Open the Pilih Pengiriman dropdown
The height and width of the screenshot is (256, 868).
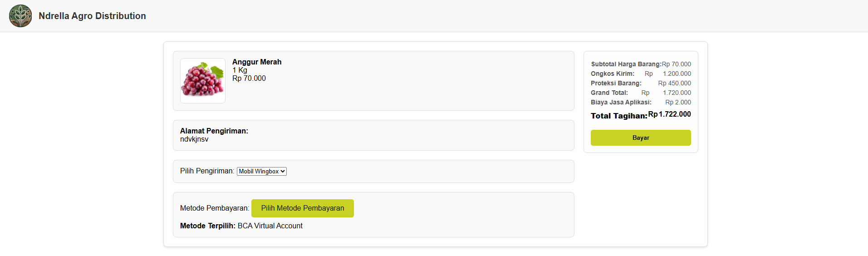(262, 171)
